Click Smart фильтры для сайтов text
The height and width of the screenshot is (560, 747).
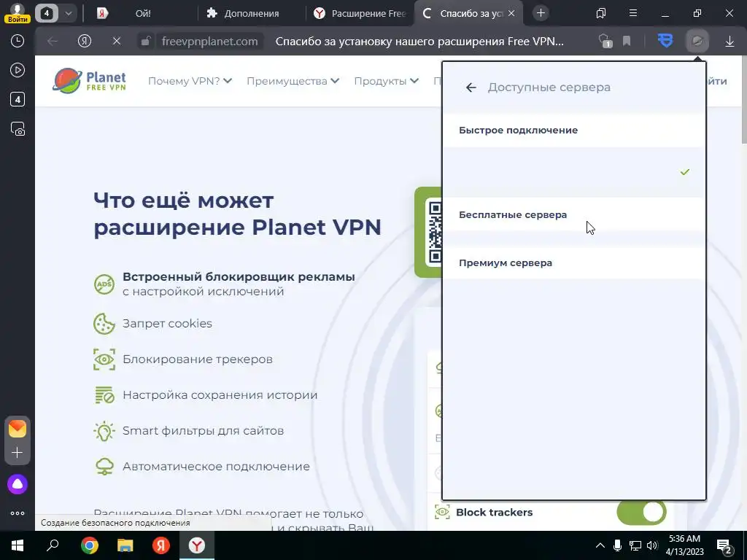203,430
